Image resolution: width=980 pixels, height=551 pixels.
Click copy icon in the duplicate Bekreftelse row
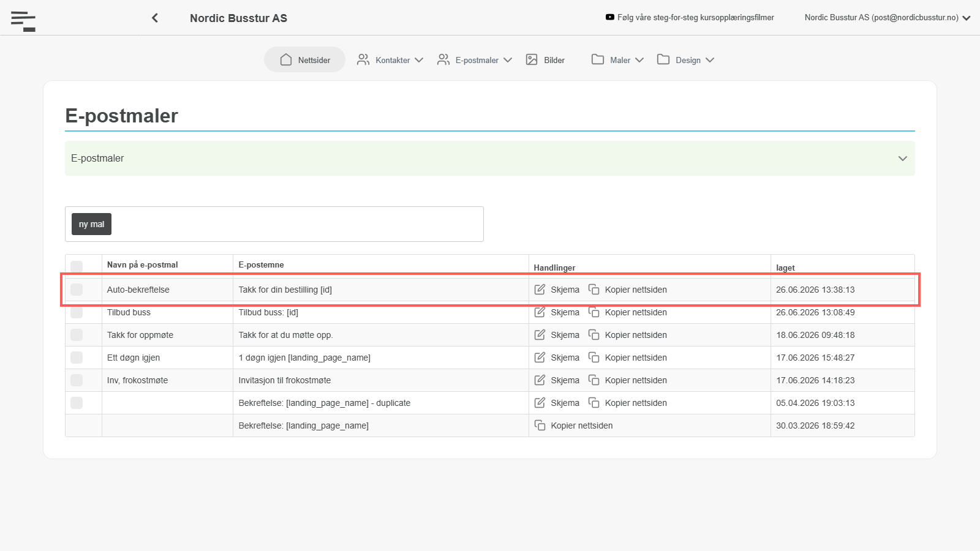(594, 403)
